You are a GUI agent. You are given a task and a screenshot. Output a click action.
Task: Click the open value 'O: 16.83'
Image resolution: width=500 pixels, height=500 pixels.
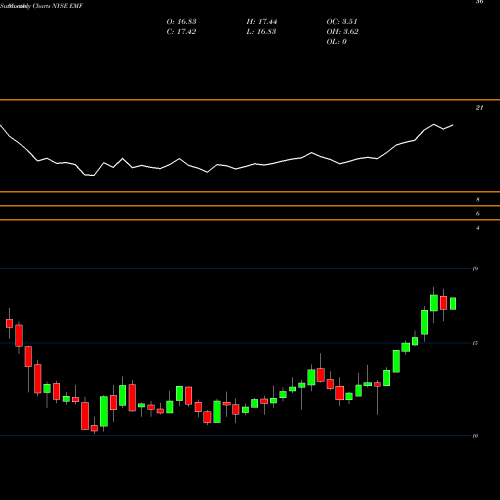tap(181, 22)
